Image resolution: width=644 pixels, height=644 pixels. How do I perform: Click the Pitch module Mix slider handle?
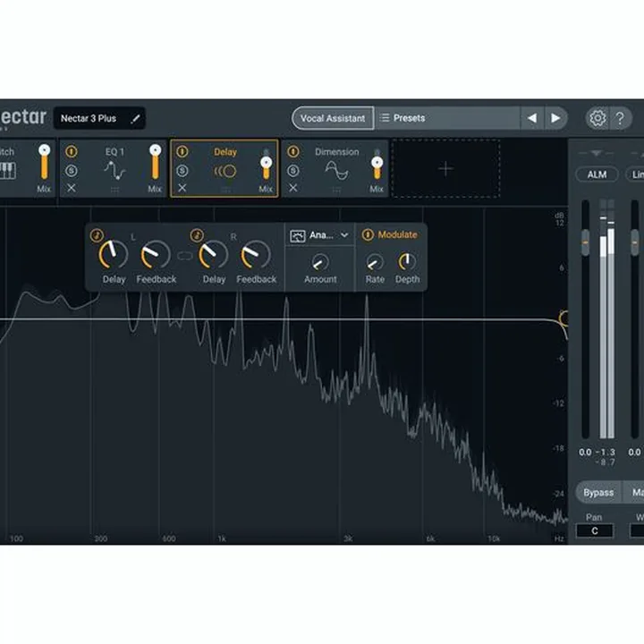[45, 150]
